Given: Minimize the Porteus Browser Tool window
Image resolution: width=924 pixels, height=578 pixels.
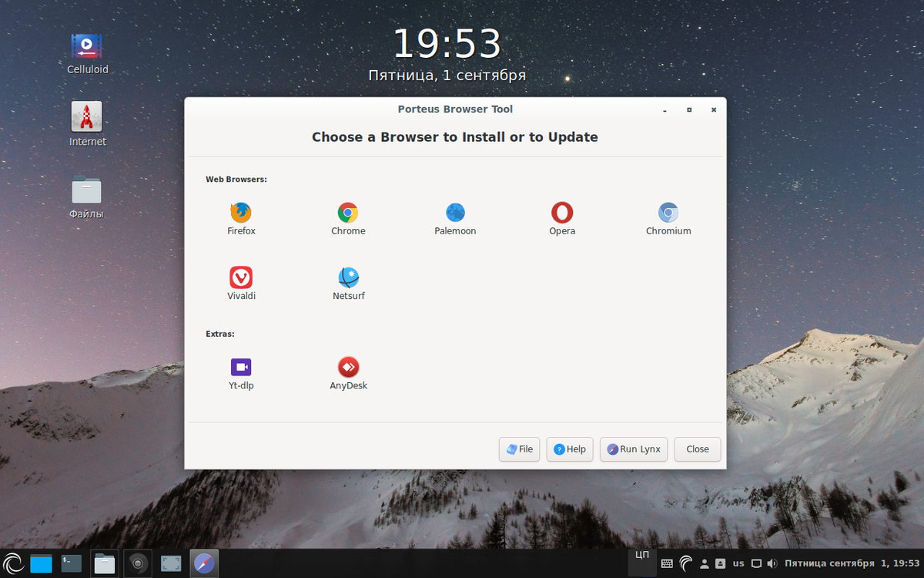Looking at the screenshot, I should [665, 109].
